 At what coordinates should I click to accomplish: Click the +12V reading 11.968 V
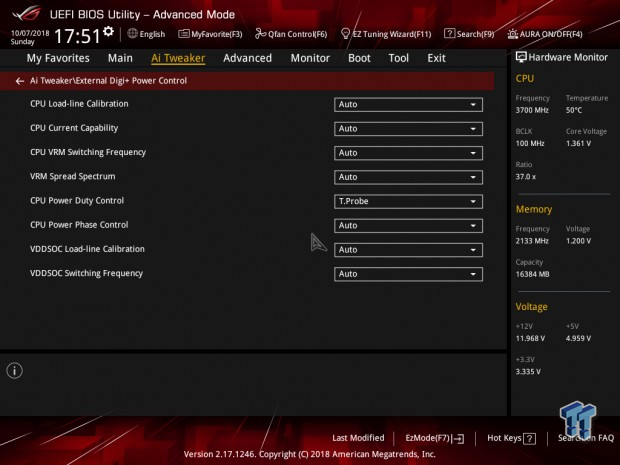click(530, 338)
